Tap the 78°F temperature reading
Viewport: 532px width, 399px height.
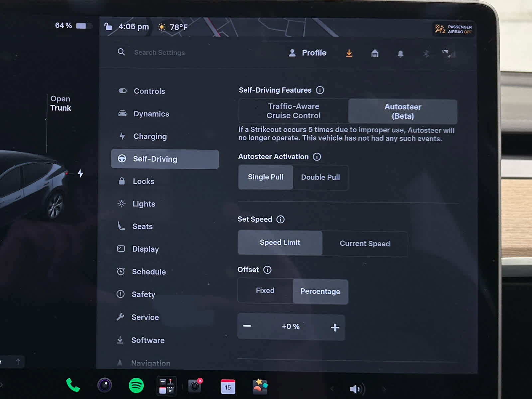point(179,27)
